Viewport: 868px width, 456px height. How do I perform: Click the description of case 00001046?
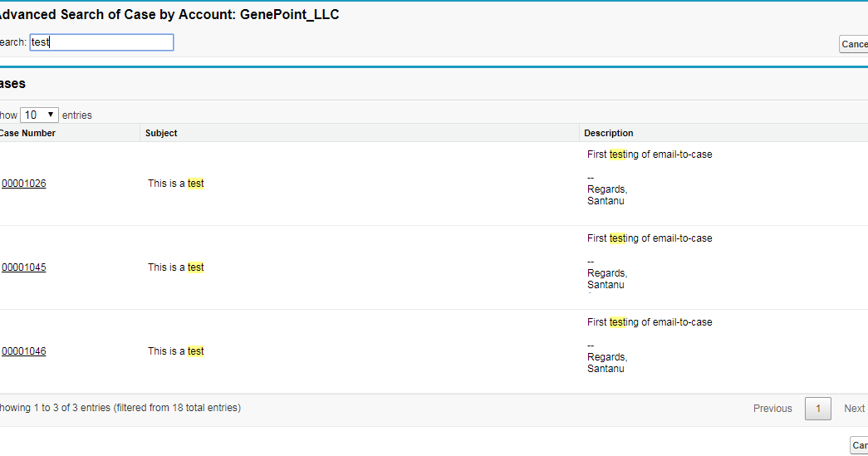[x=650, y=346]
